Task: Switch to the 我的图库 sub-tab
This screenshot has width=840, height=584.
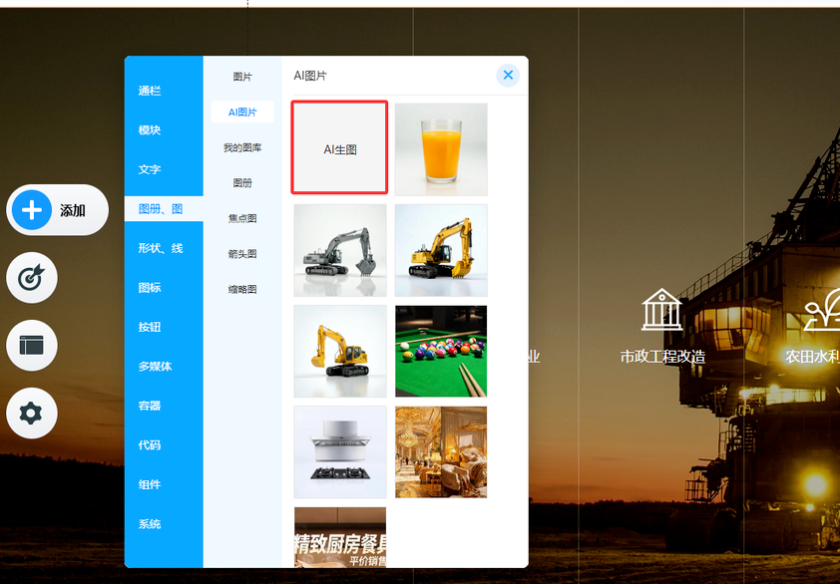Action: click(243, 147)
